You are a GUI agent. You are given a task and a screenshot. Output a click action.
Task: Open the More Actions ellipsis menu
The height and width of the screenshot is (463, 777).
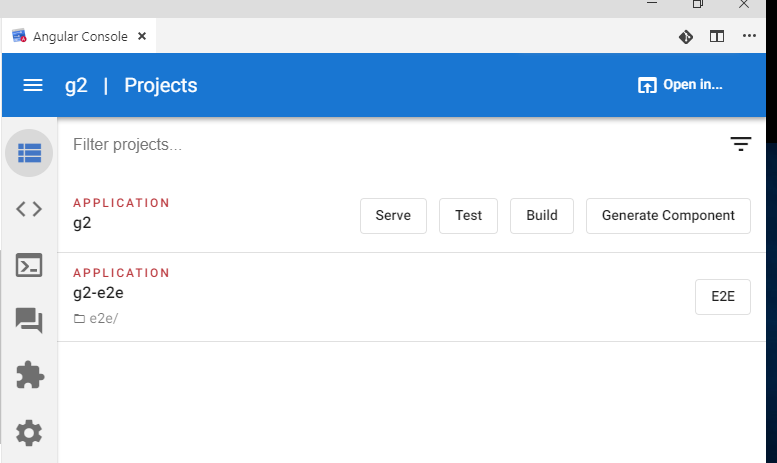pos(749,36)
